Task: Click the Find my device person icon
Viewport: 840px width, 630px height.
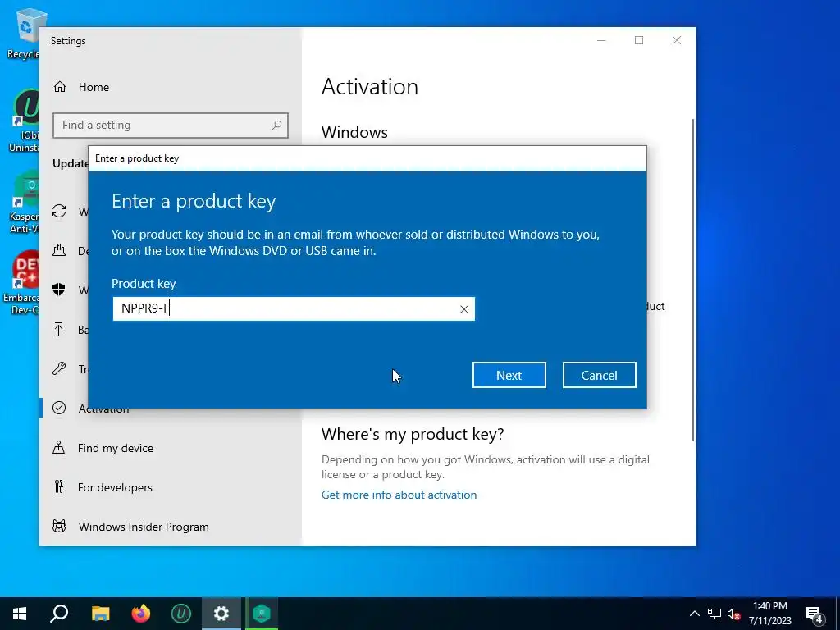Action: 59,447
